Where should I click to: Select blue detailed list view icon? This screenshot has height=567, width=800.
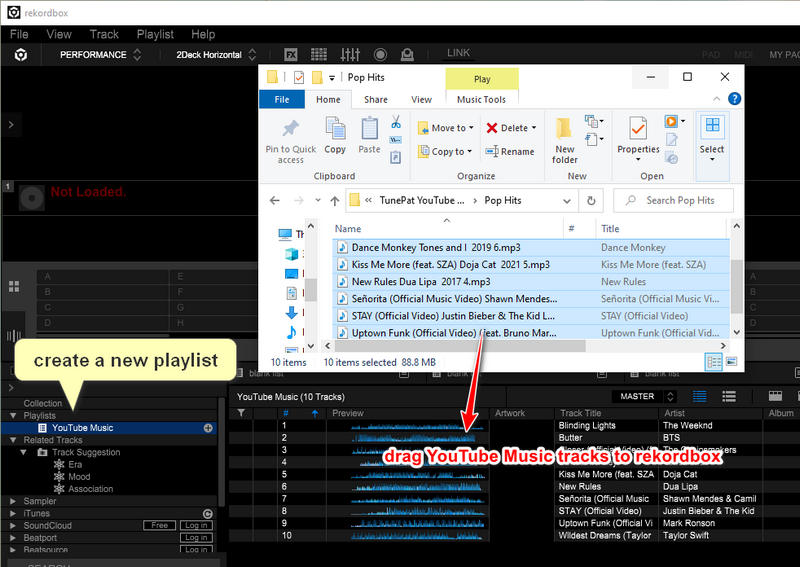[699, 396]
